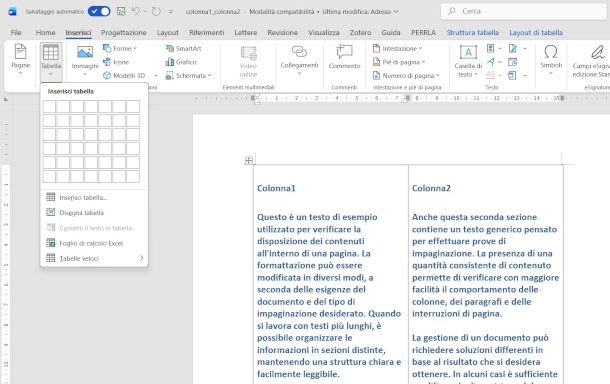Image resolution: width=610 pixels, height=384 pixels.
Task: Click the Cerca search field
Action: pos(524,11)
